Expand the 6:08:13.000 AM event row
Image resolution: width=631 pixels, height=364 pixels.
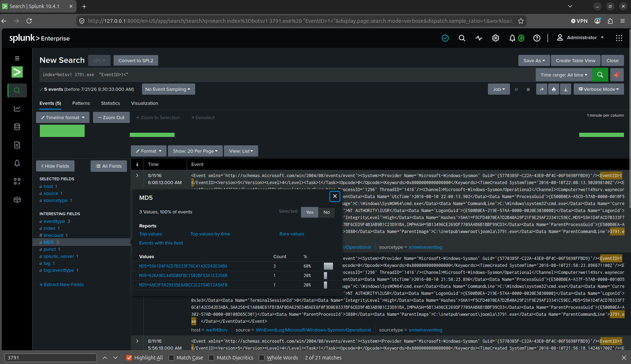coord(137,176)
